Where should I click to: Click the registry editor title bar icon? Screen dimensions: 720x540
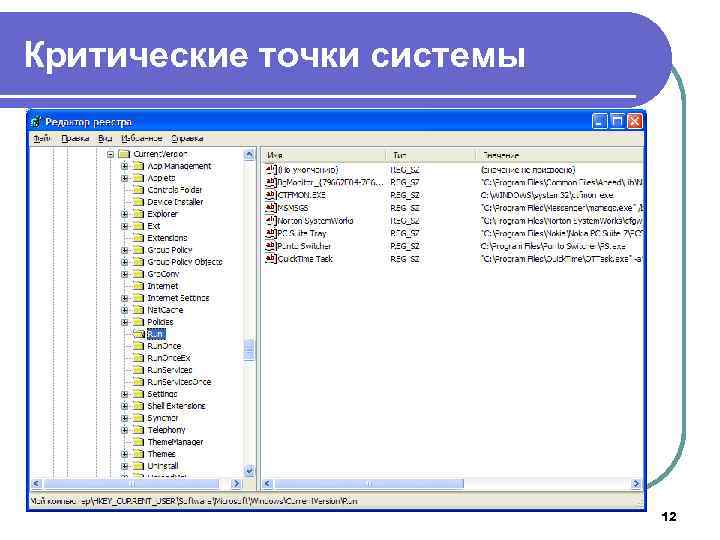[36, 122]
